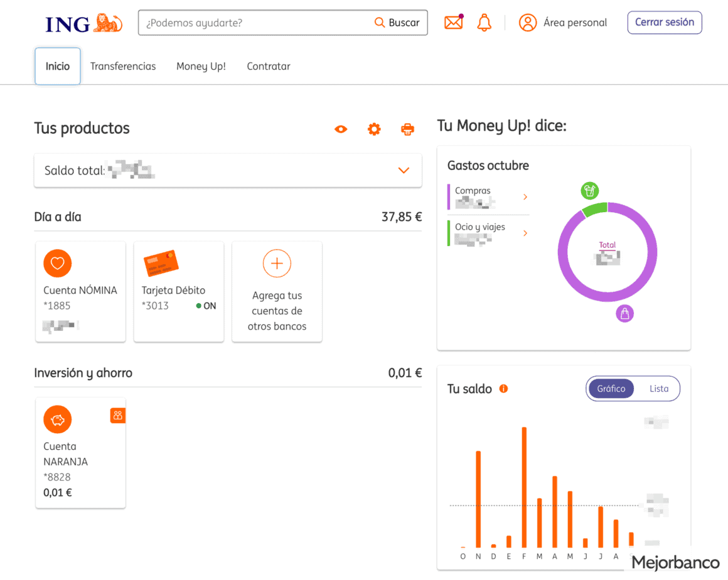The image size is (728, 580).
Task: Expand the Compras spending category arrow
Action: pos(525,197)
